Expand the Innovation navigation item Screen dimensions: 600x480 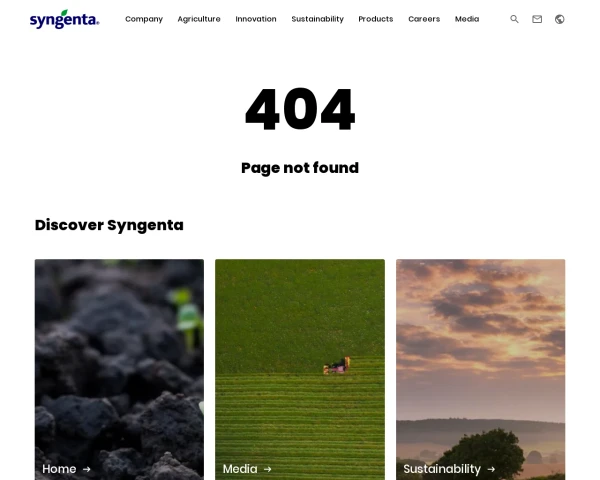256,19
